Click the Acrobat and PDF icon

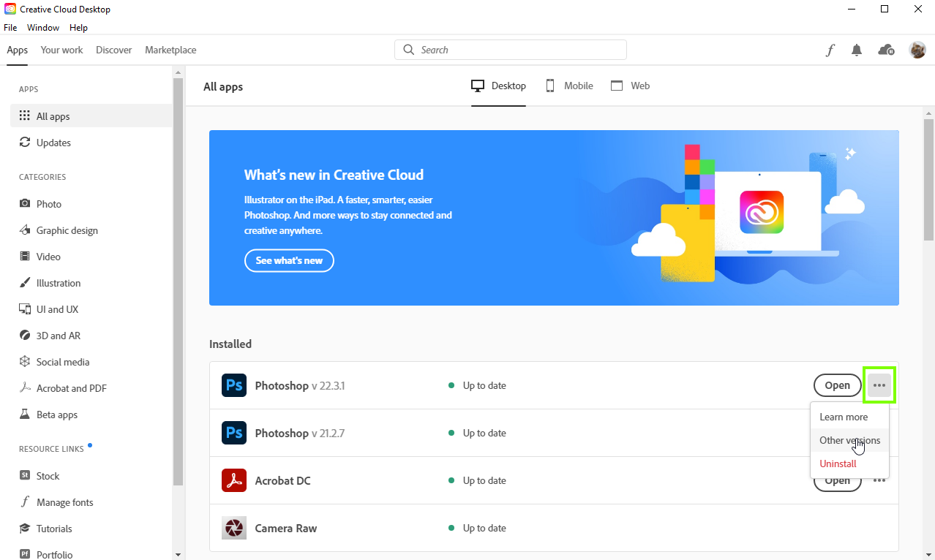click(25, 388)
